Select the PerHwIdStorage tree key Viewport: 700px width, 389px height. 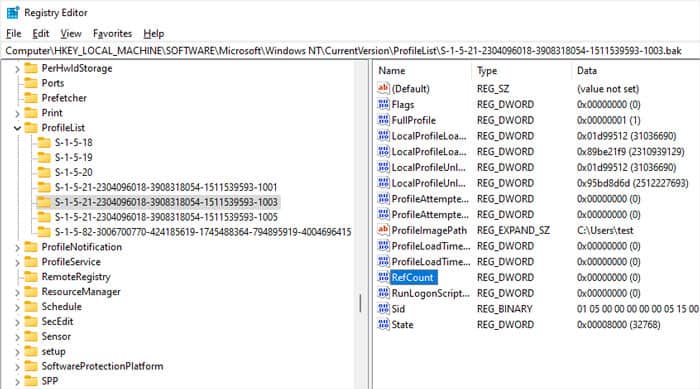(x=77, y=68)
